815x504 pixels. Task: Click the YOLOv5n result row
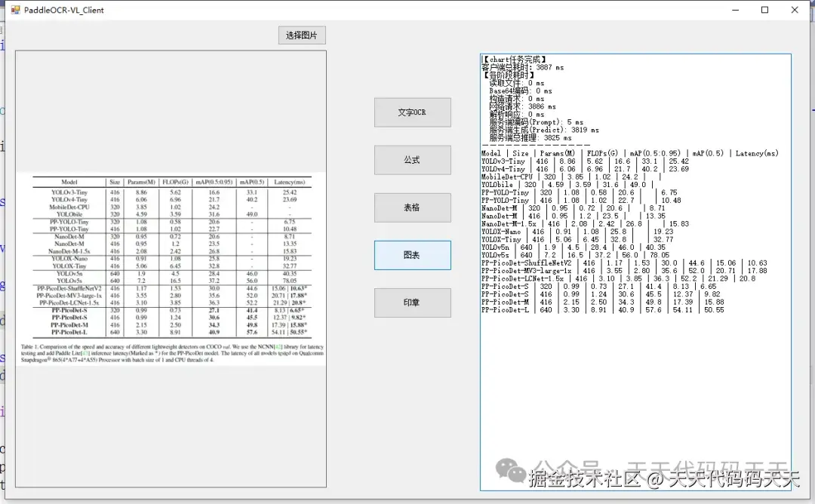click(574, 247)
